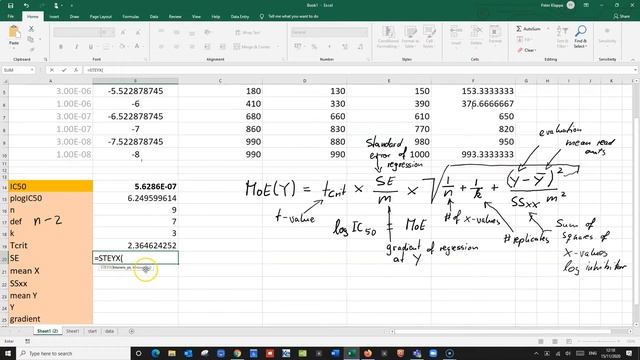Open the number format combo box
Viewport: 640px width, 360px height.
click(x=329, y=32)
